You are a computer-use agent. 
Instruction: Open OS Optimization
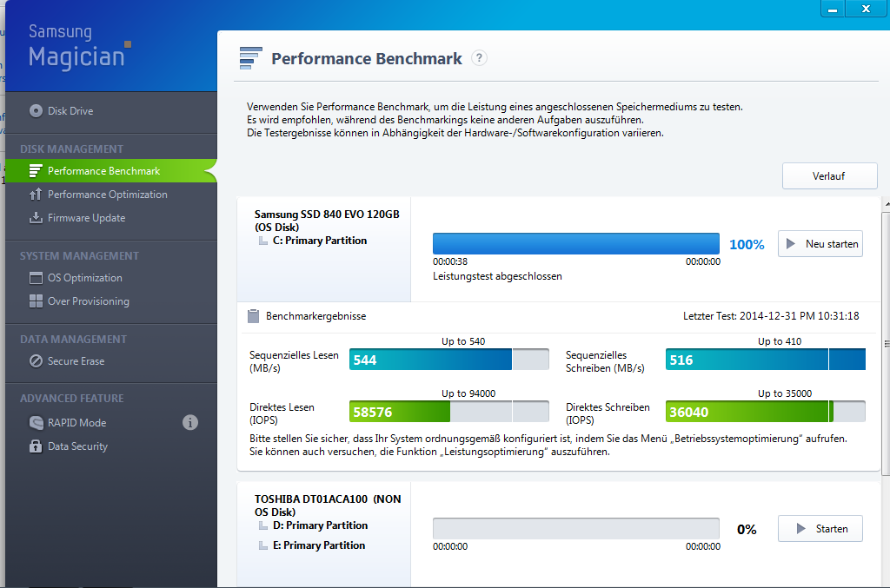pyautogui.click(x=84, y=278)
